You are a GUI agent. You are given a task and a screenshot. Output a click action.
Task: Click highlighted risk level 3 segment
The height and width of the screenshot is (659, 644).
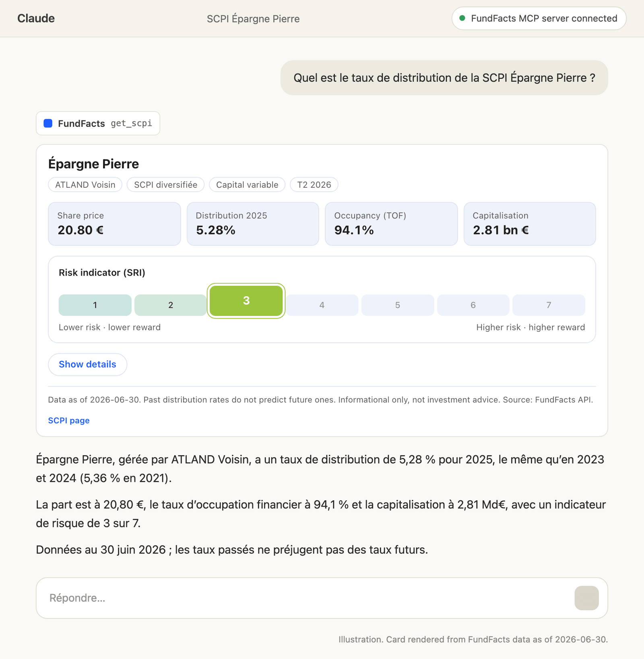pyautogui.click(x=246, y=300)
